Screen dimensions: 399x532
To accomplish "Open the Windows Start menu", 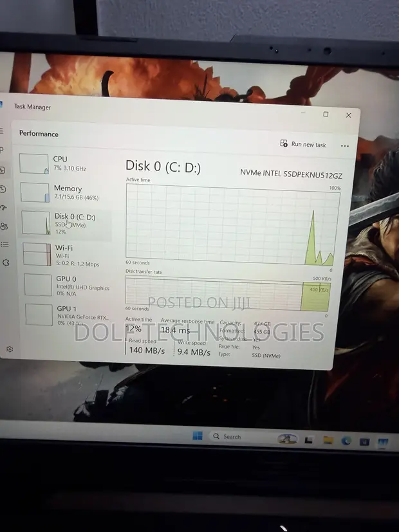I will (198, 436).
